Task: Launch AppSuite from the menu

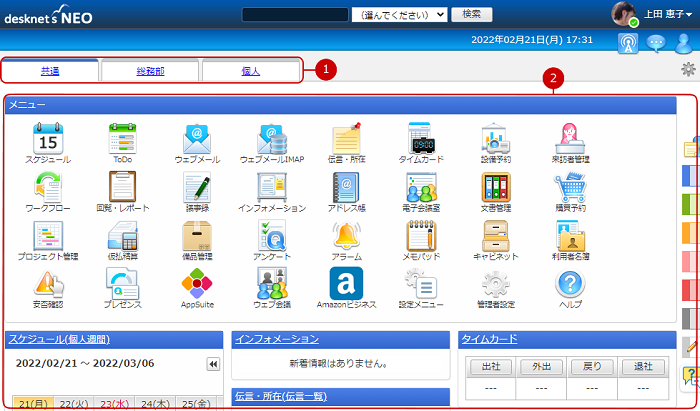Action: pos(197,284)
